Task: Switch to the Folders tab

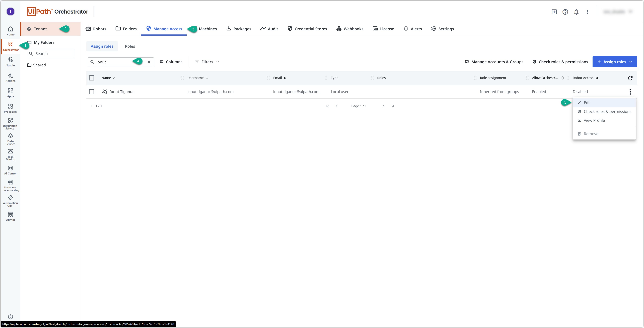Action: (x=126, y=29)
